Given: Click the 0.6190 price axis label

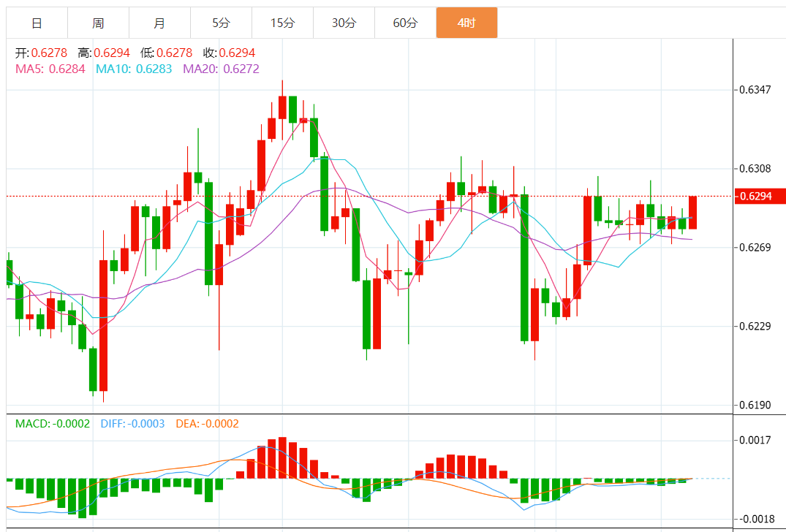Looking at the screenshot, I should point(755,405).
